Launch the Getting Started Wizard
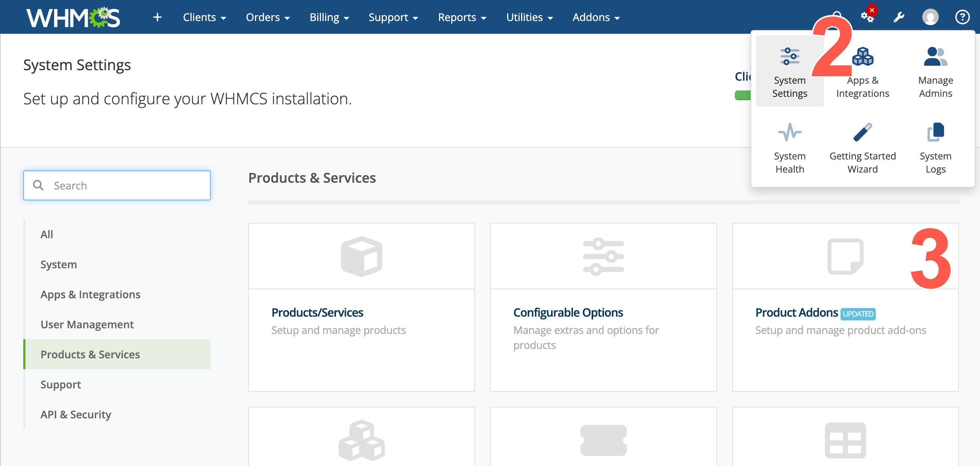The image size is (980, 466). pos(862,148)
